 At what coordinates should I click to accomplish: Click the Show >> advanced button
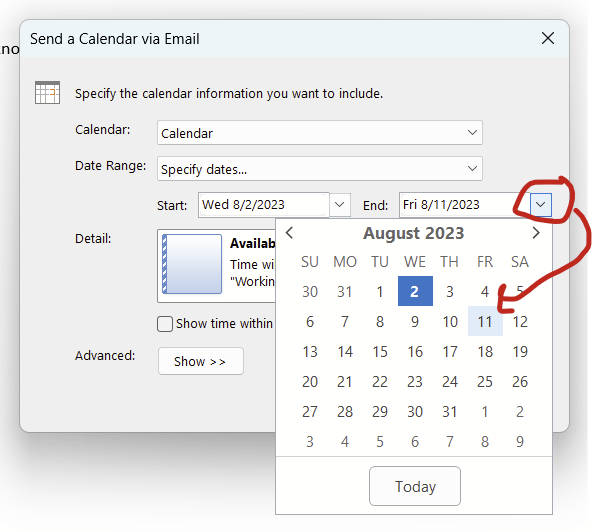(x=201, y=361)
